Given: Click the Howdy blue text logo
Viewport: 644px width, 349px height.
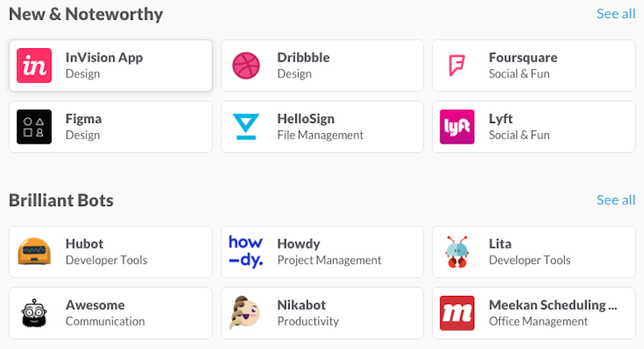Looking at the screenshot, I should coord(245,252).
